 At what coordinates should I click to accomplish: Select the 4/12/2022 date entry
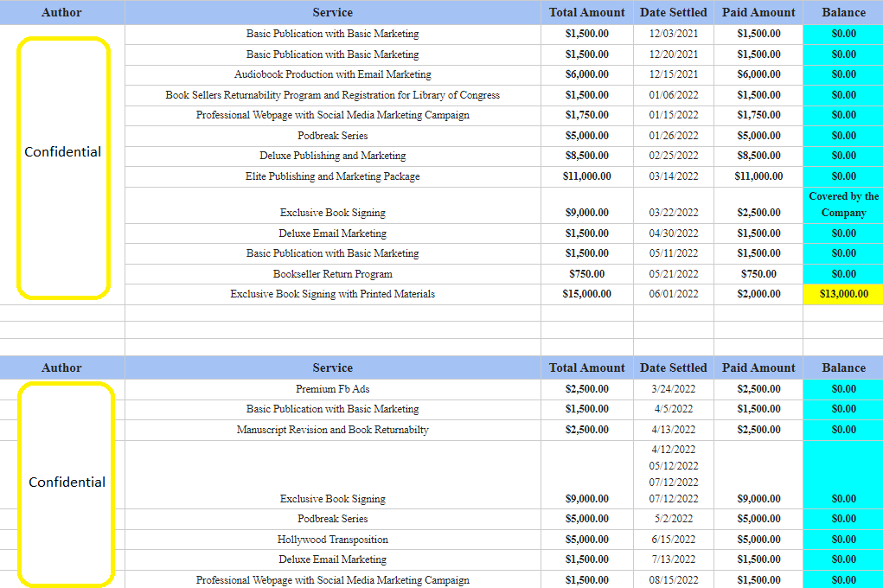674,450
